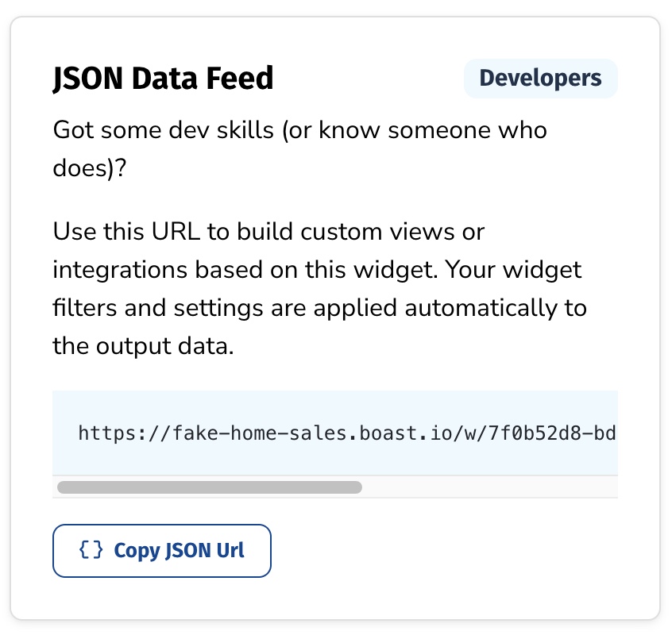672x635 pixels.
Task: Click the closing curly brace of the JSON icon
Action: coord(98,551)
